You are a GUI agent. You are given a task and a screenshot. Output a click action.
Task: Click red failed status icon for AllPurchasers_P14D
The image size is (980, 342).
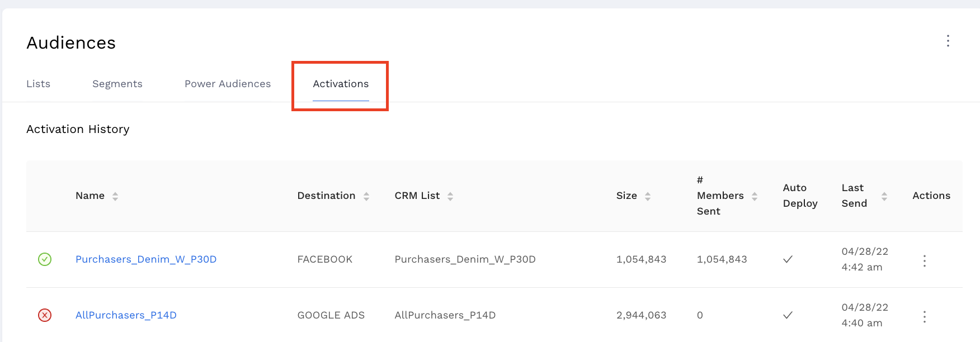[x=45, y=315]
